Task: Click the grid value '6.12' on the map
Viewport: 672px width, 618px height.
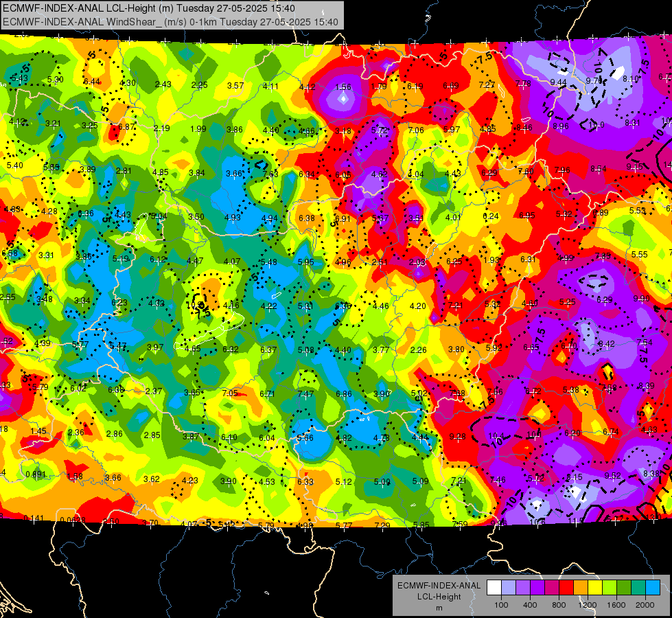Action: pyautogui.click(x=158, y=260)
